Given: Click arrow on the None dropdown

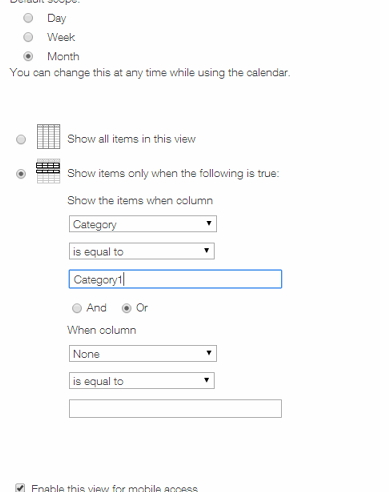Looking at the screenshot, I should pos(209,353).
